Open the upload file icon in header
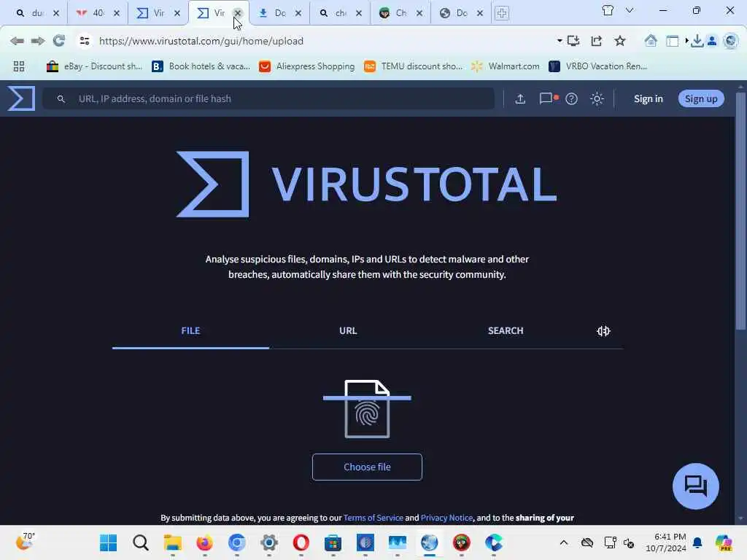This screenshot has width=747, height=560. pyautogui.click(x=520, y=98)
